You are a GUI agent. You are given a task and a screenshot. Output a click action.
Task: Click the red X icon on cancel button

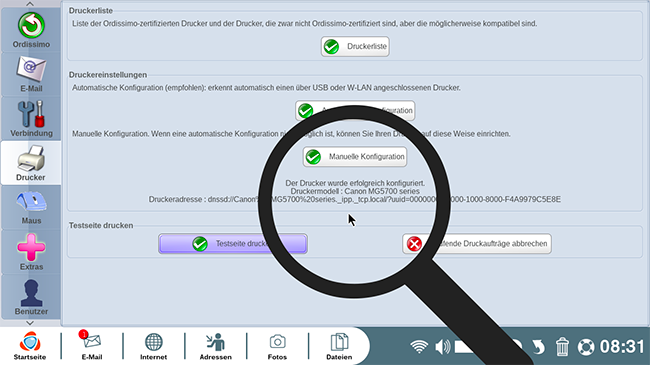pyautogui.click(x=414, y=244)
